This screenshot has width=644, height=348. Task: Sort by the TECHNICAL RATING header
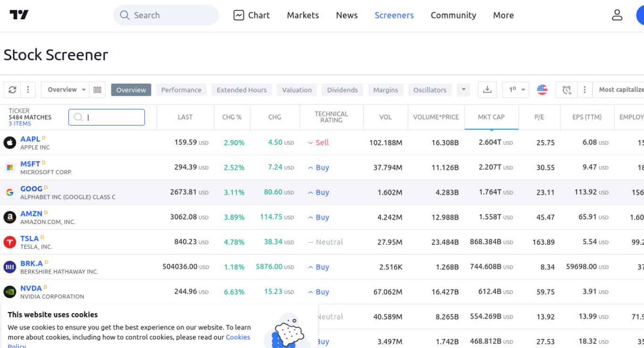331,117
